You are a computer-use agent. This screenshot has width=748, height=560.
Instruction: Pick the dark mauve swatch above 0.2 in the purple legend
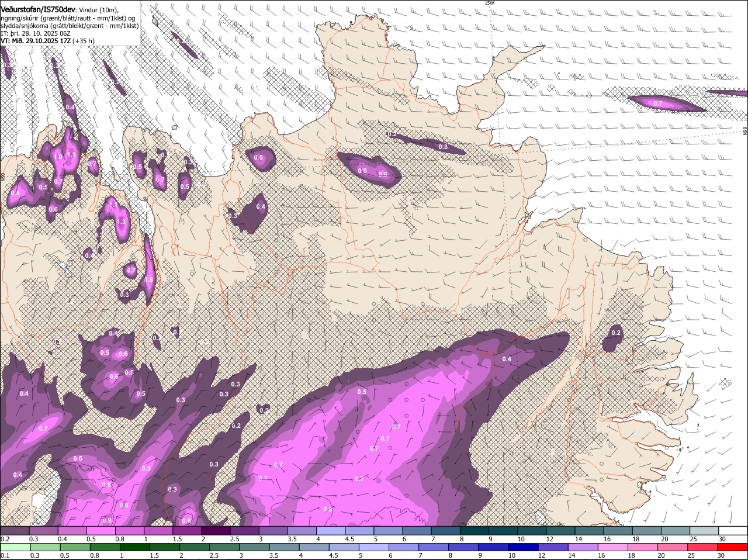[x=15, y=531]
